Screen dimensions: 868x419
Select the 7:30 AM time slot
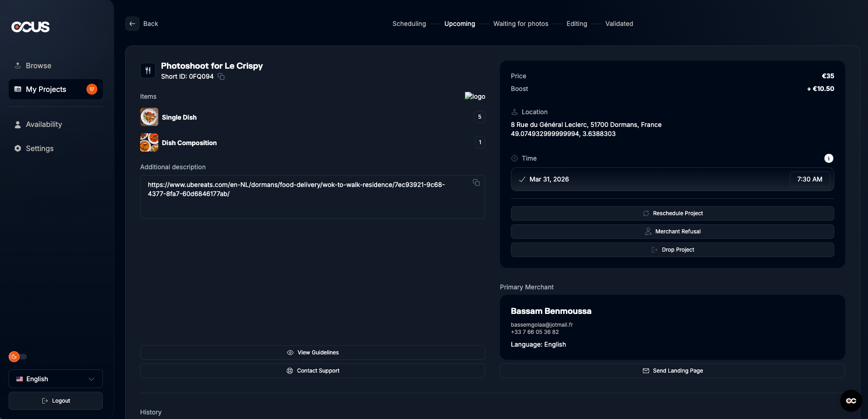click(809, 179)
